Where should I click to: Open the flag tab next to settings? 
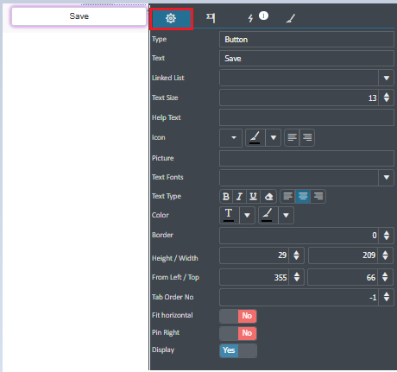click(210, 18)
